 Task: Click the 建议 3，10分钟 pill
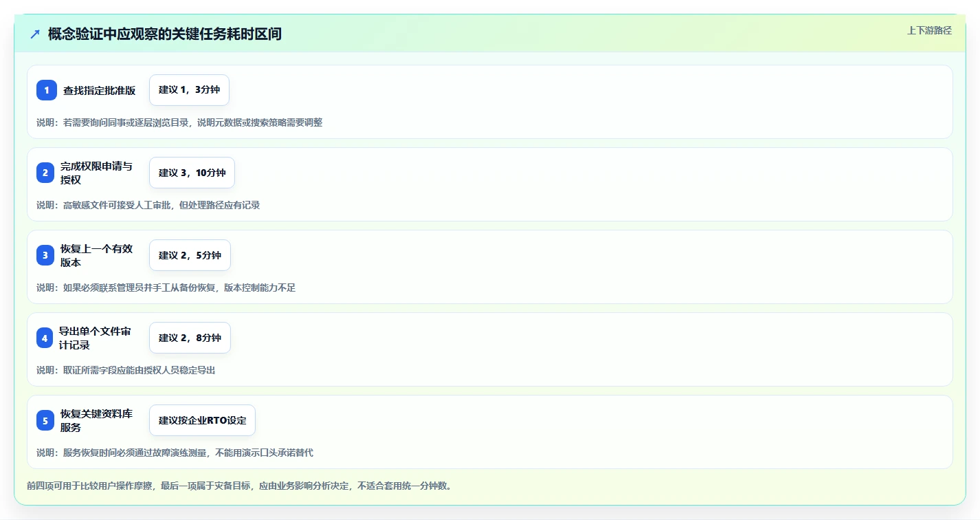pos(192,173)
